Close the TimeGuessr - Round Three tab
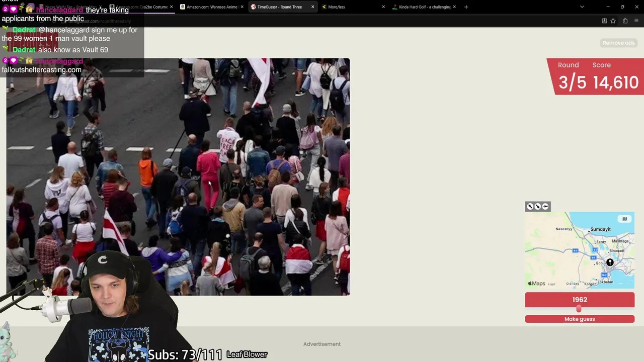This screenshot has height=362, width=644. tap(312, 7)
